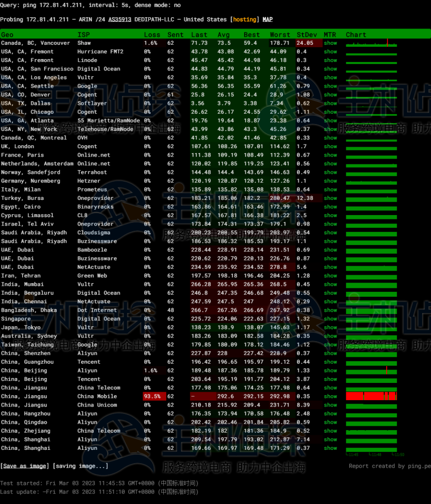Show MTR for Jiangsu China Mobile row
431x504 pixels.
point(330,396)
